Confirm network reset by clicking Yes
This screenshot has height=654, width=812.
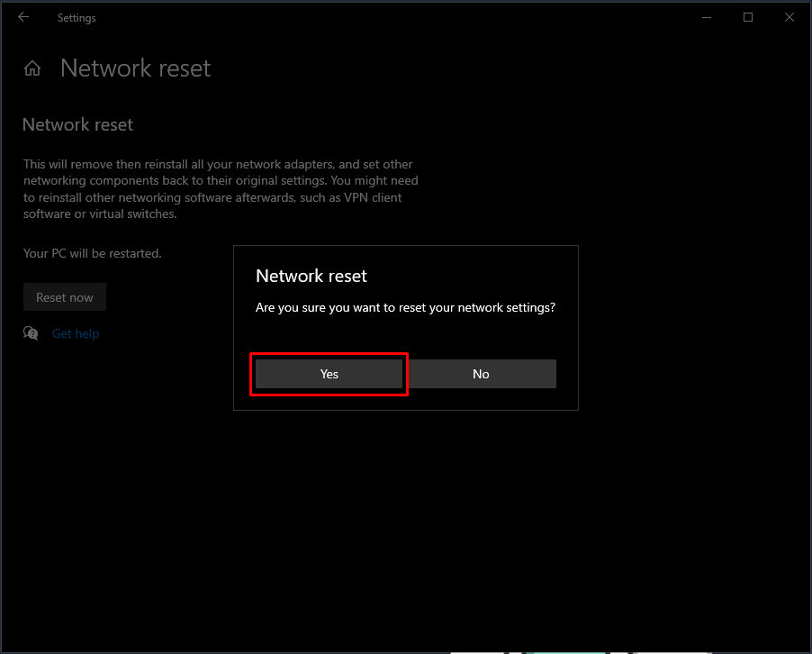tap(329, 373)
